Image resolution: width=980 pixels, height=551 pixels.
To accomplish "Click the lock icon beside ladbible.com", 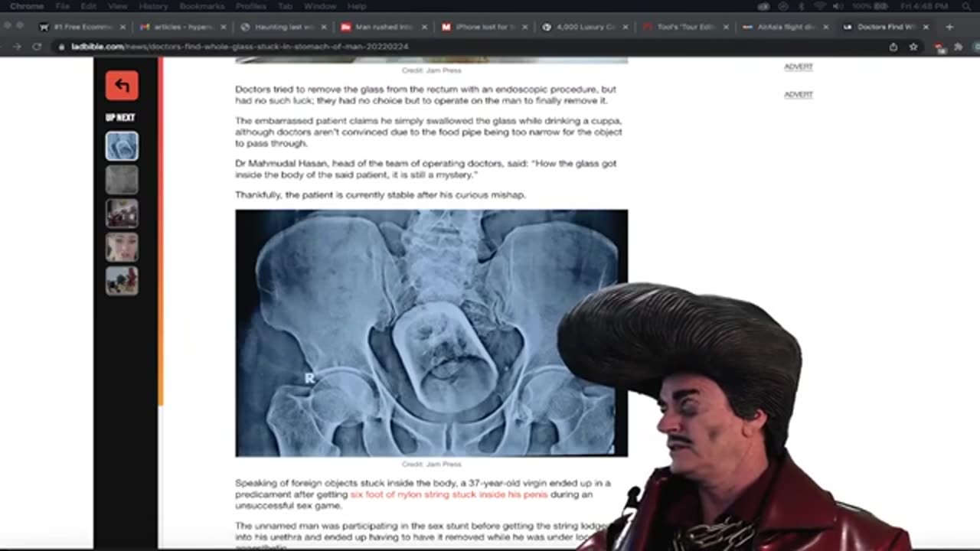I will coord(63,47).
